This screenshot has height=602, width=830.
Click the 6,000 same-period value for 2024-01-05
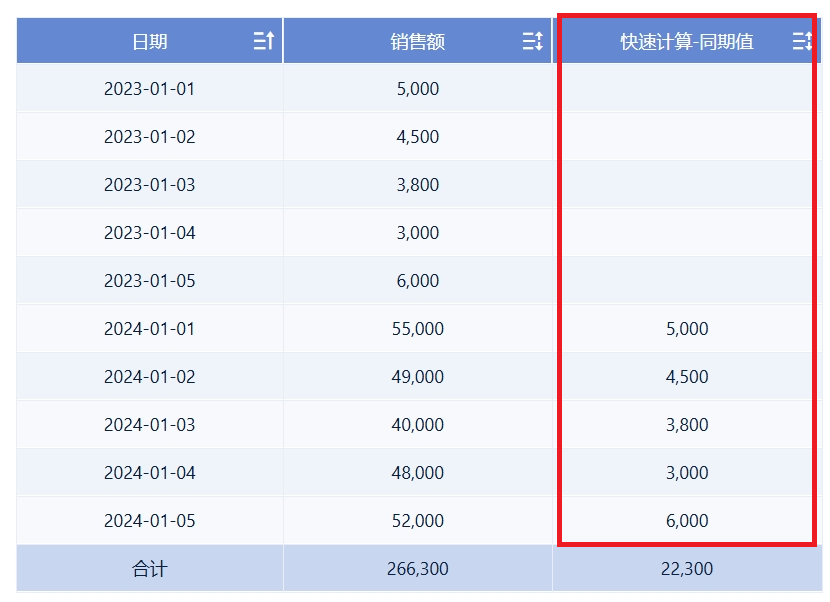[687, 520]
